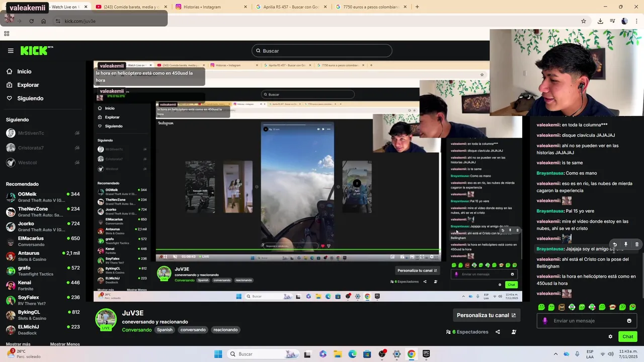Open chat settings gear
Screen dimensions: 644x362
tap(610, 337)
